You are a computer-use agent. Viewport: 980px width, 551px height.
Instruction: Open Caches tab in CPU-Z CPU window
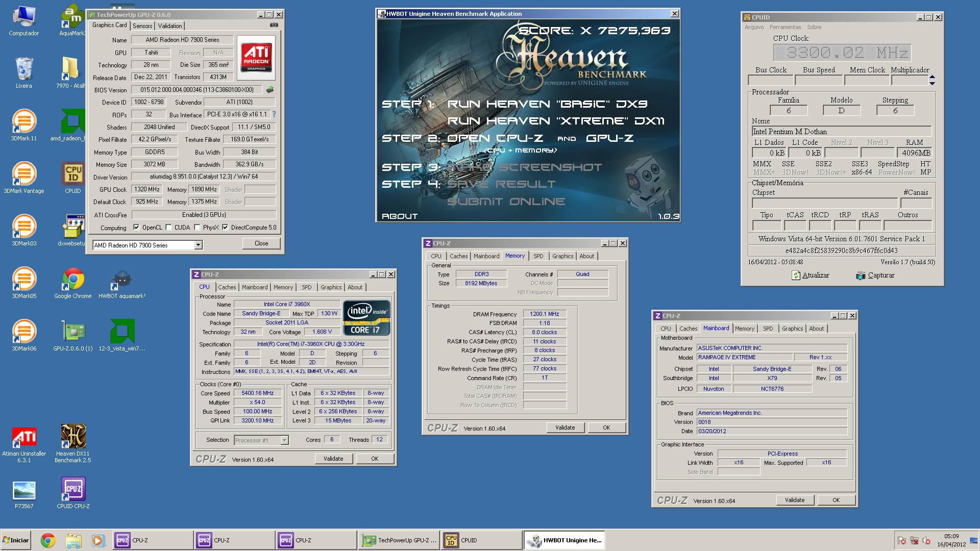pyautogui.click(x=227, y=287)
